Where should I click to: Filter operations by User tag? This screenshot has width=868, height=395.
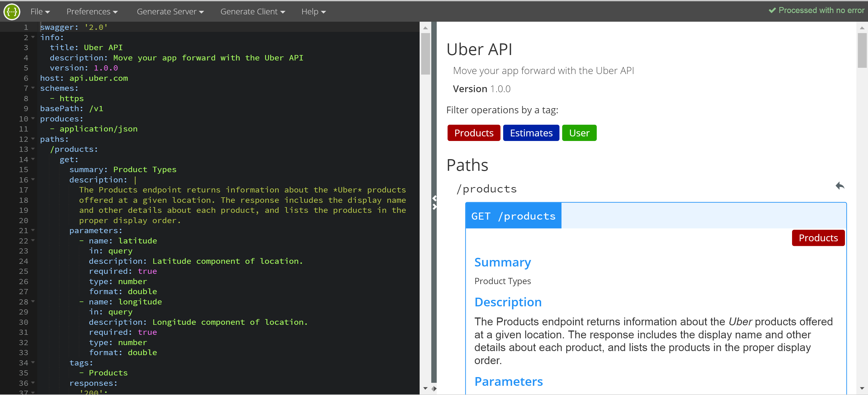click(580, 133)
